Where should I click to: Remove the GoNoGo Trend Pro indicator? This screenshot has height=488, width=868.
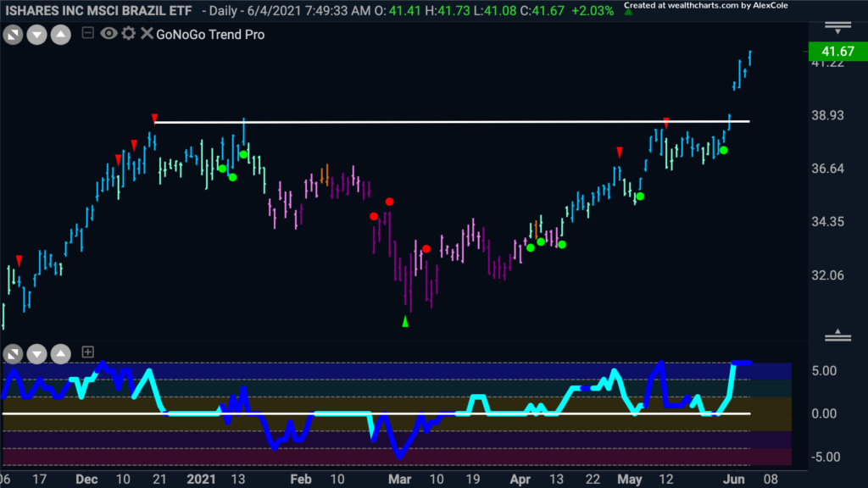(147, 33)
